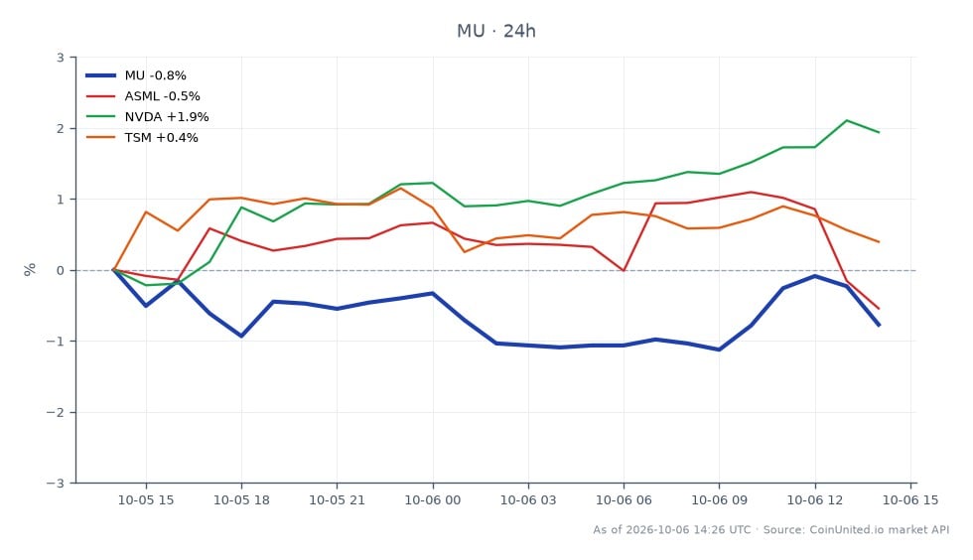Click the chart title MU · 24h
The height and width of the screenshot is (560, 973).
(495, 31)
